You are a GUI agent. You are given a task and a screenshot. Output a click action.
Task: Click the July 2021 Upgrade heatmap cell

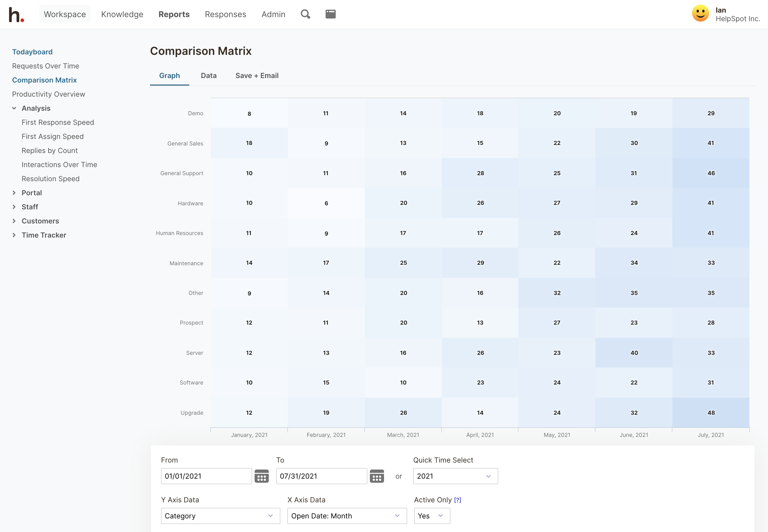711,412
